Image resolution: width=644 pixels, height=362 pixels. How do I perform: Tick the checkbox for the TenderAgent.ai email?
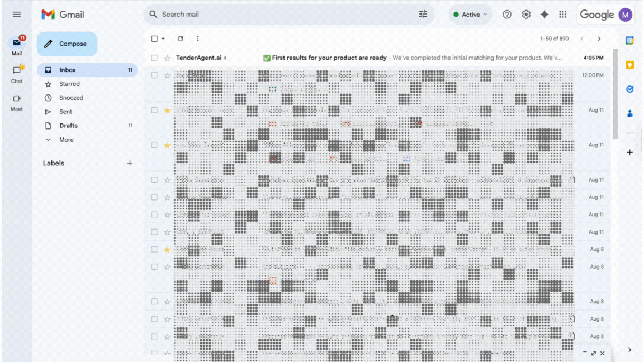(155, 58)
